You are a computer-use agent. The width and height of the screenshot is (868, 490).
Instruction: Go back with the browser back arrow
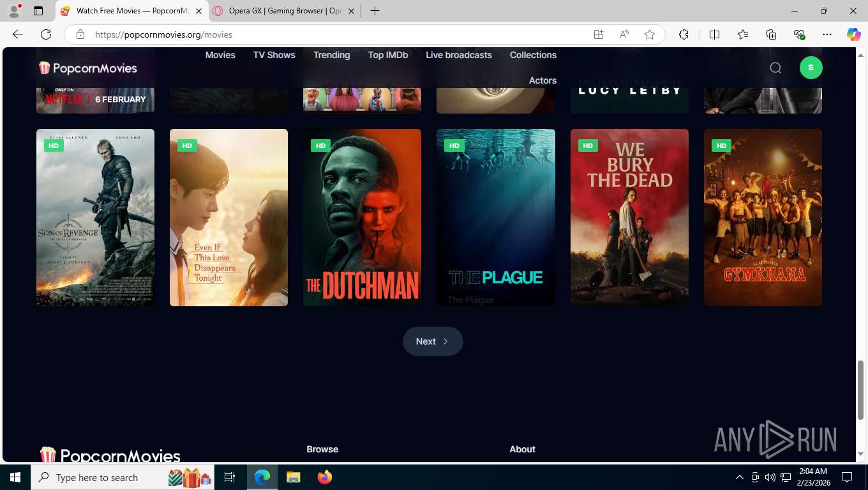18,34
